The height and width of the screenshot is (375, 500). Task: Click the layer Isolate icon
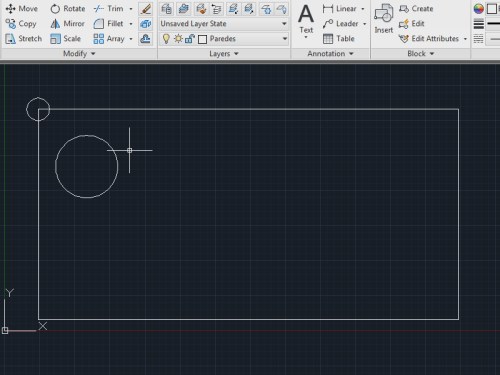[233, 9]
